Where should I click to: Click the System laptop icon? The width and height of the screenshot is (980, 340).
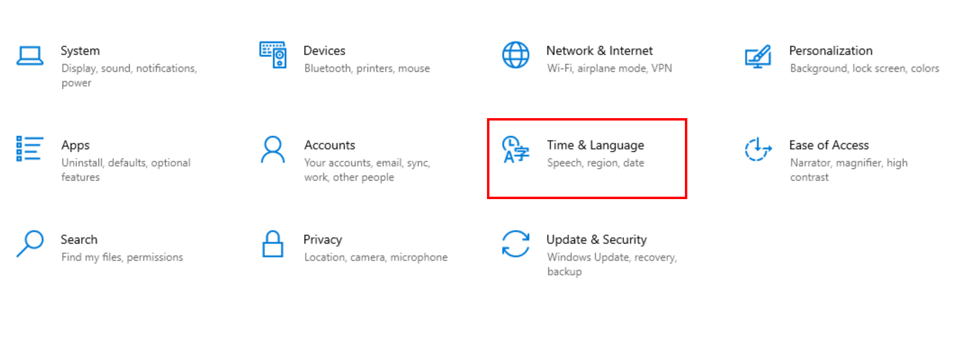[30, 56]
